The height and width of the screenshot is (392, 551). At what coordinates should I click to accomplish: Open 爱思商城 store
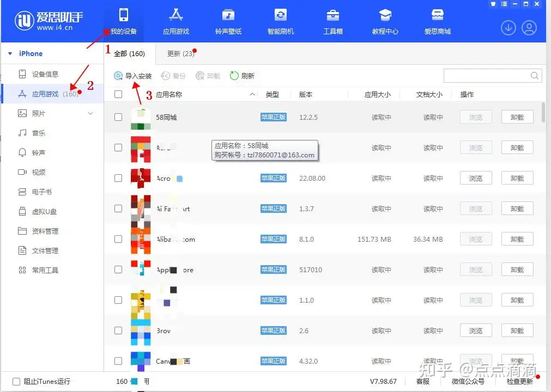[x=438, y=21]
